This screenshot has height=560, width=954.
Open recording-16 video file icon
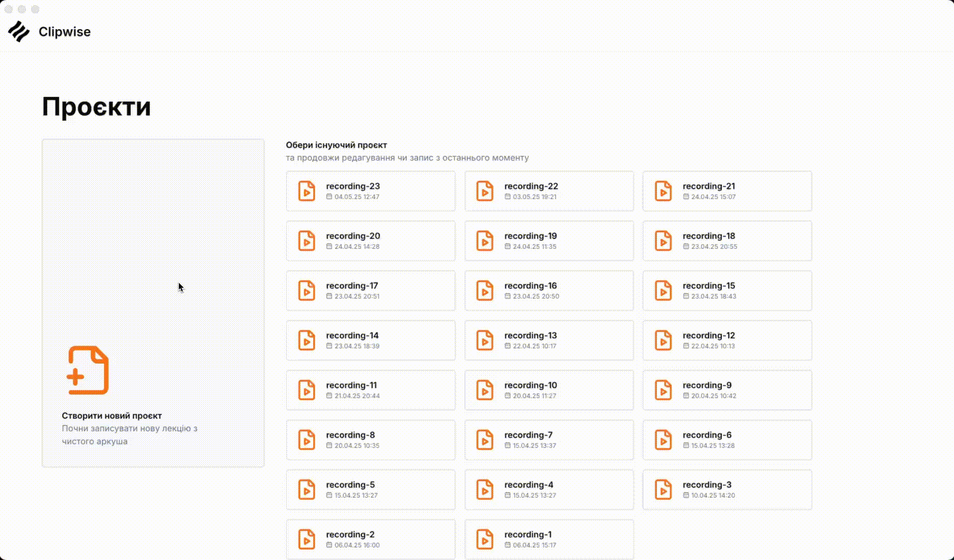[485, 290]
